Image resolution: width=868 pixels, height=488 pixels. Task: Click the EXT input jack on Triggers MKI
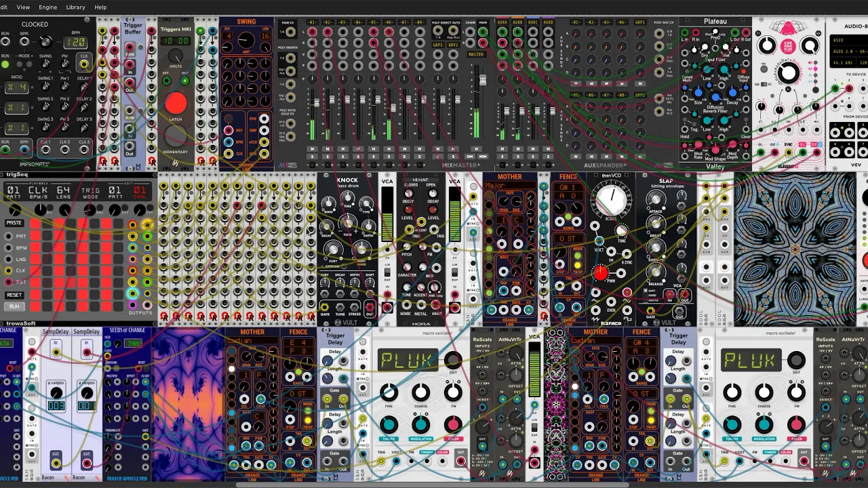coord(167,81)
